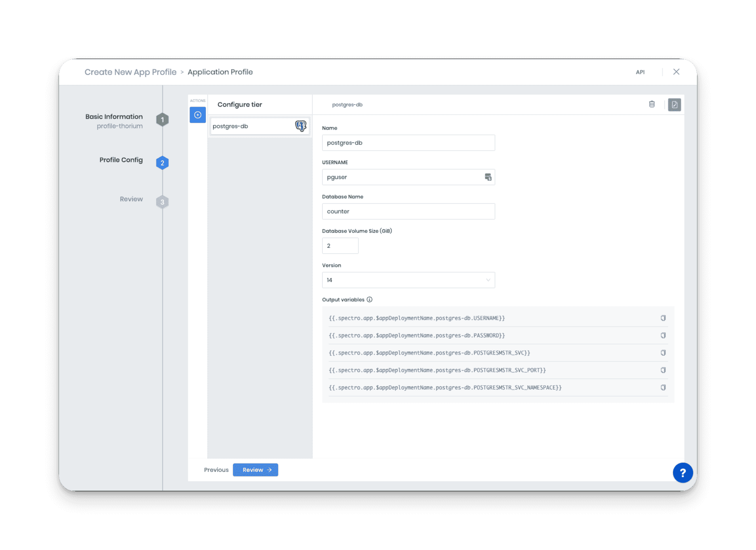This screenshot has height=550, width=756.
Task: Open the editor icon next to the trash
Action: pos(674,105)
